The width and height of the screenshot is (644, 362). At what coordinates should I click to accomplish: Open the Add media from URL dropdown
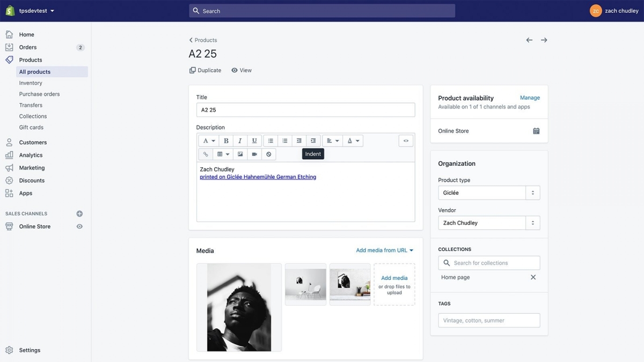coord(383,249)
